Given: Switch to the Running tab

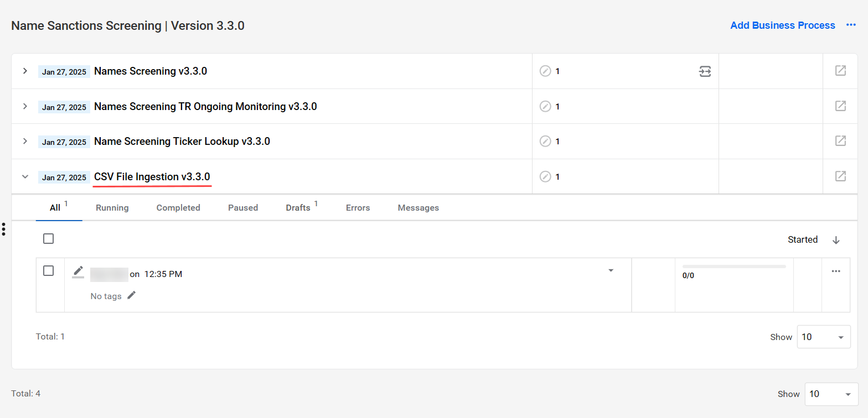Looking at the screenshot, I should pos(112,208).
